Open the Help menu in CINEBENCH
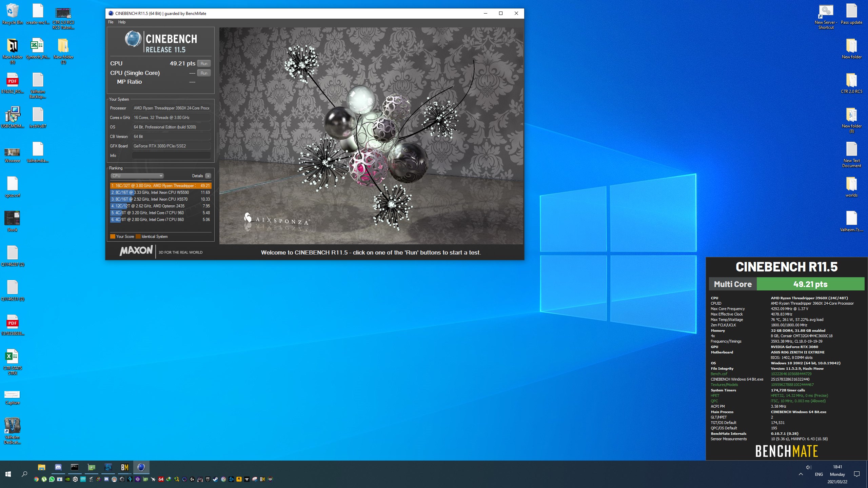868x488 pixels. [x=122, y=22]
